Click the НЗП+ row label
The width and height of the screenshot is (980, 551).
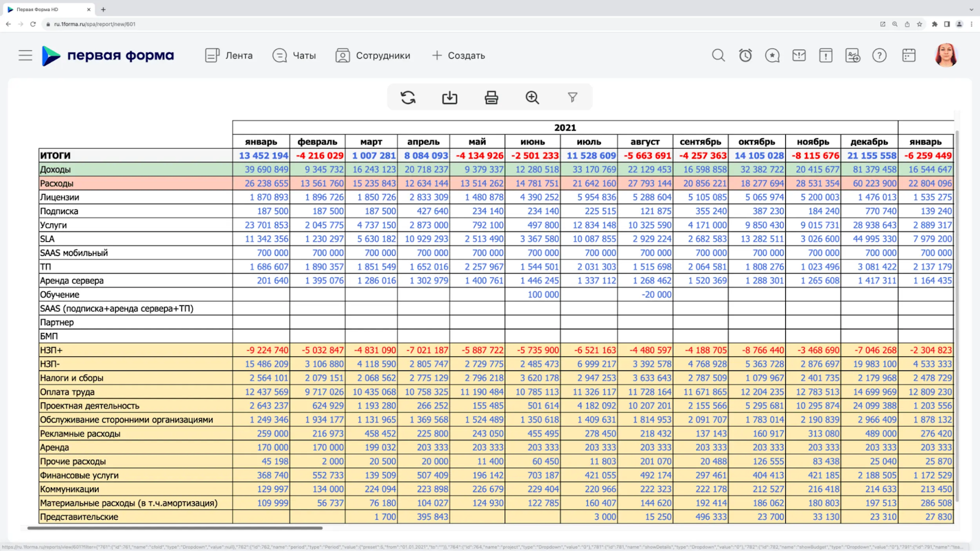coord(51,350)
